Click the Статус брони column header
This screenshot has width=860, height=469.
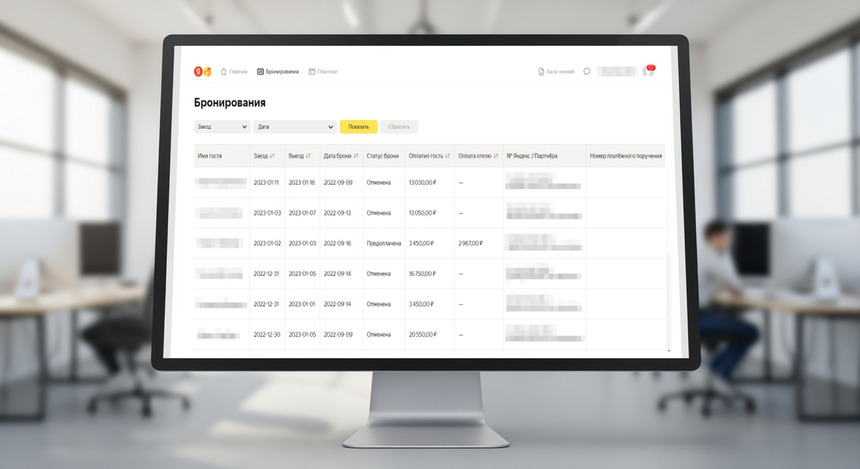click(x=383, y=156)
